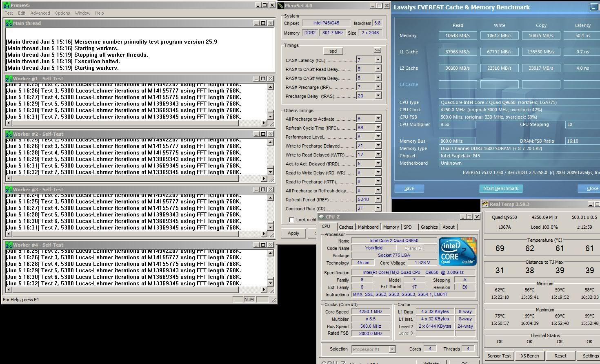The width and height of the screenshot is (600, 364).
Task: Switch to the Mainboard tab in CPU-Z
Action: [368, 227]
